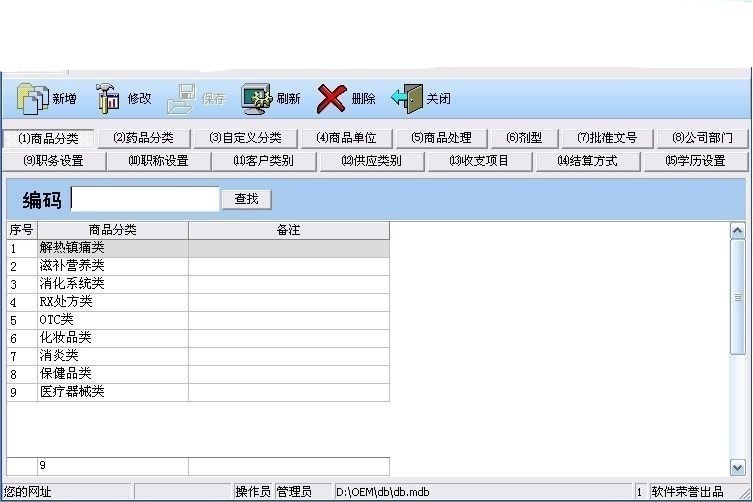Viewport: 753px width, 502px height.
Task: Click 软件荣誉出品 in the status bar
Action: [687, 492]
